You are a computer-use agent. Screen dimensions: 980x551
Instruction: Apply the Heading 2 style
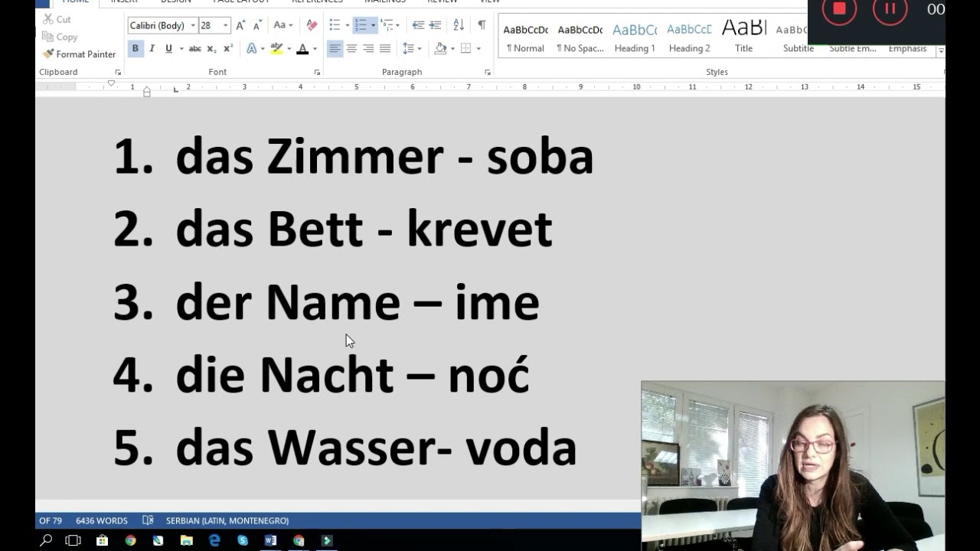pyautogui.click(x=689, y=37)
